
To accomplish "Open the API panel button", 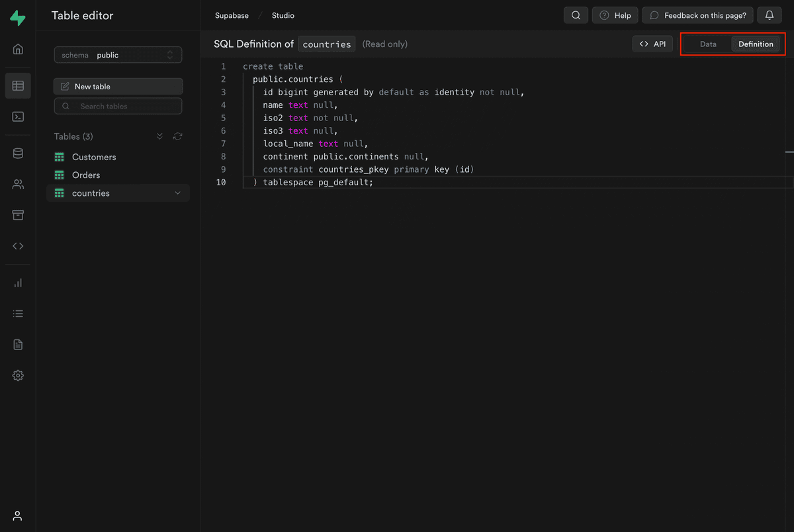I will [x=652, y=44].
